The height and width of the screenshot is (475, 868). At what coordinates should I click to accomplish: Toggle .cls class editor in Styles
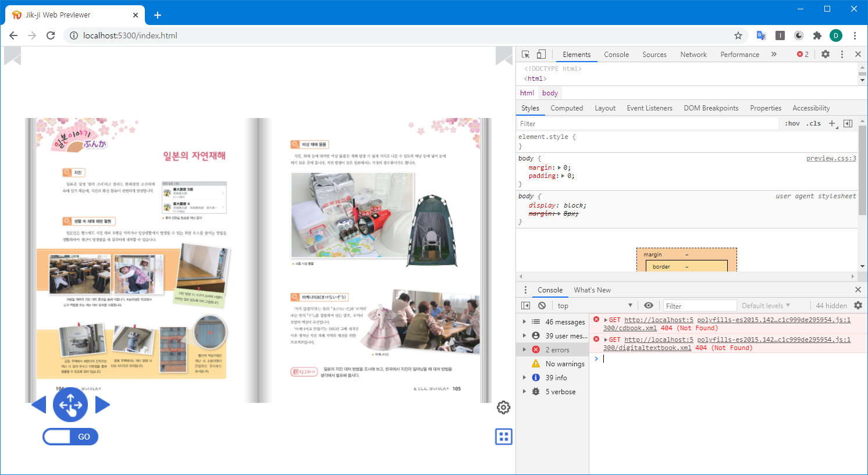[x=813, y=123]
